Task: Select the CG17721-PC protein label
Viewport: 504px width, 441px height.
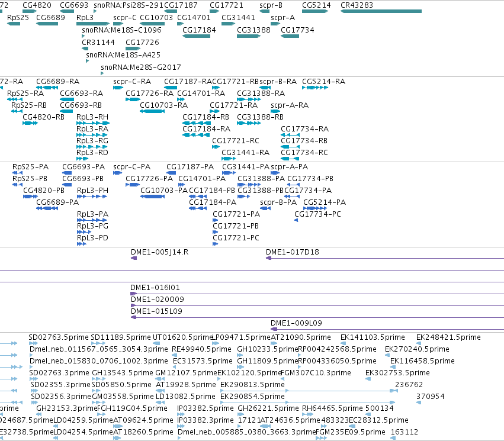Action: [x=236, y=238]
